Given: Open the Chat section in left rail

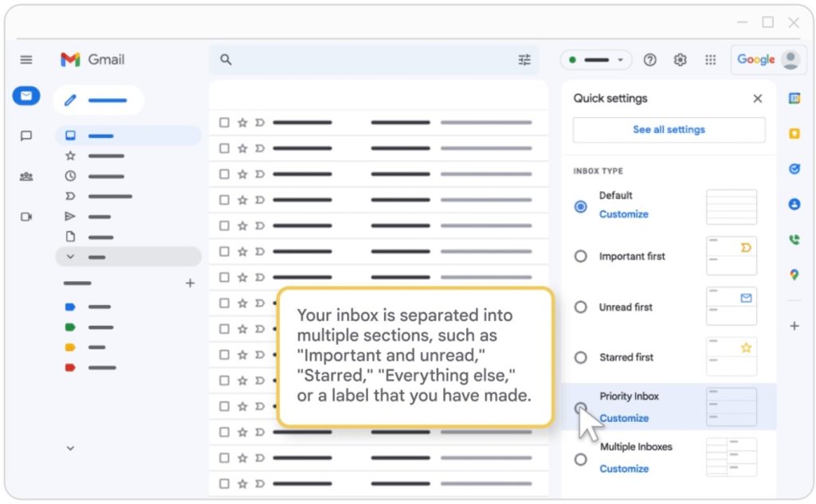Looking at the screenshot, I should tap(26, 135).
